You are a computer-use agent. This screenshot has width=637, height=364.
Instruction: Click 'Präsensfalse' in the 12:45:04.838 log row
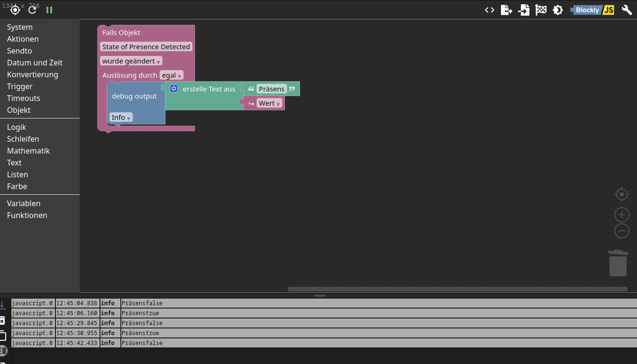coord(142,303)
